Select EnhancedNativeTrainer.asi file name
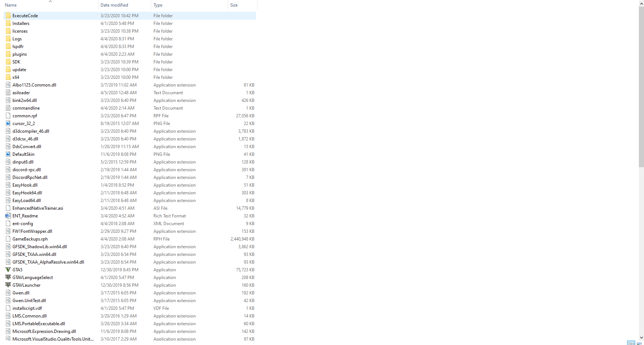The width and height of the screenshot is (644, 345). tap(38, 208)
